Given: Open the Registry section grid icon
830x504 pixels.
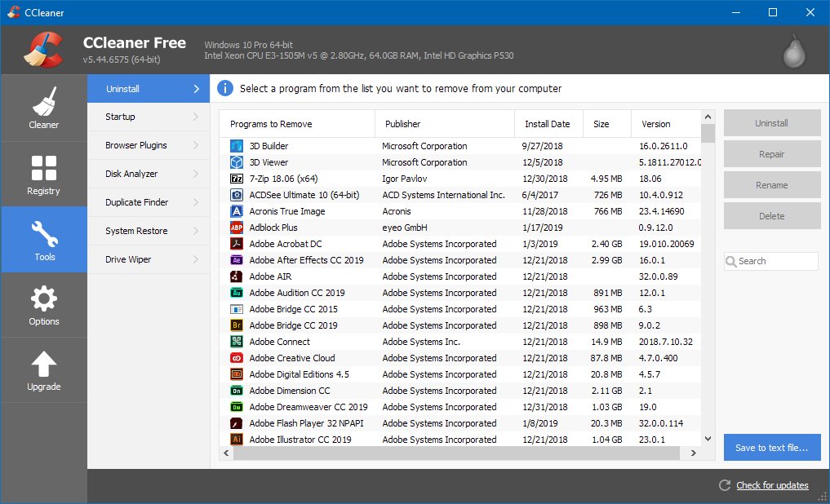Looking at the screenshot, I should [44, 168].
